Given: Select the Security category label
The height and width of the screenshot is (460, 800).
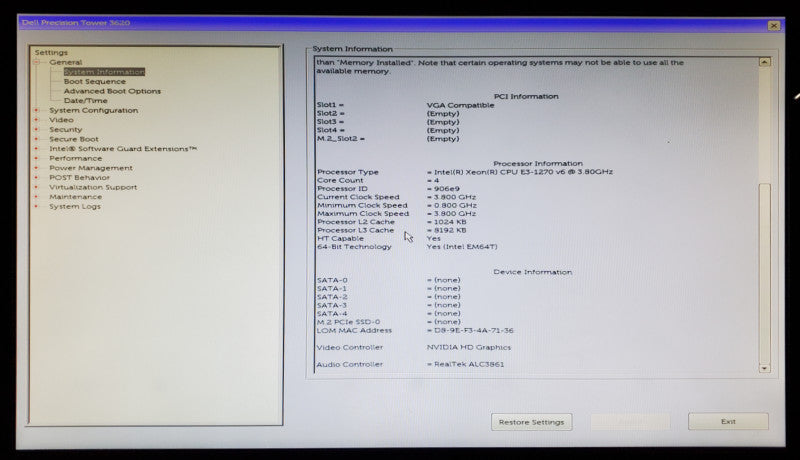Looking at the screenshot, I should click(x=65, y=130).
